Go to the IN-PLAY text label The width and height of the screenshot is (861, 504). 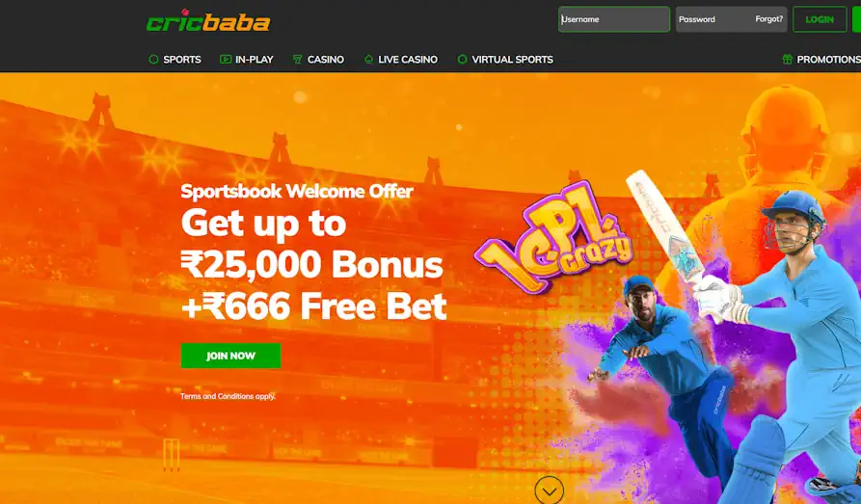255,60
